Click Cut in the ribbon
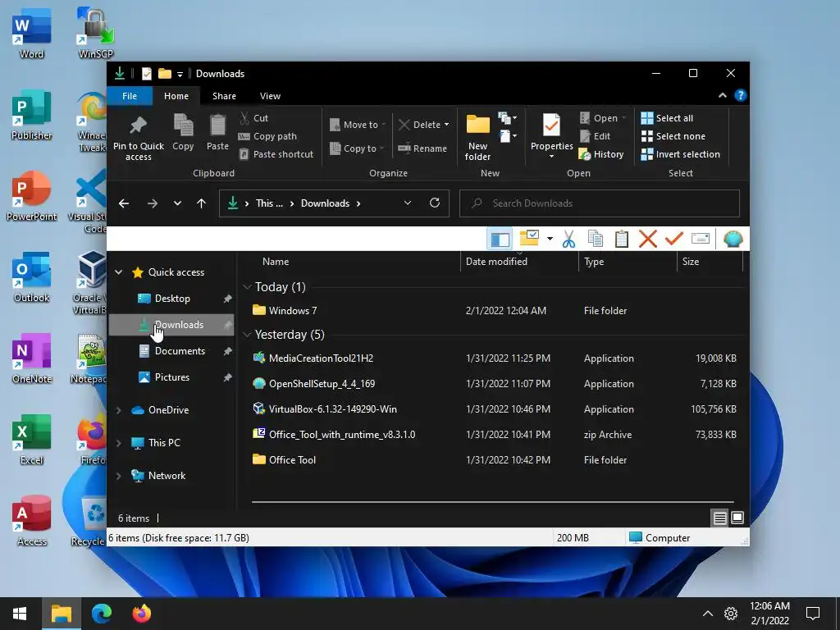The height and width of the screenshot is (630, 840). click(254, 118)
